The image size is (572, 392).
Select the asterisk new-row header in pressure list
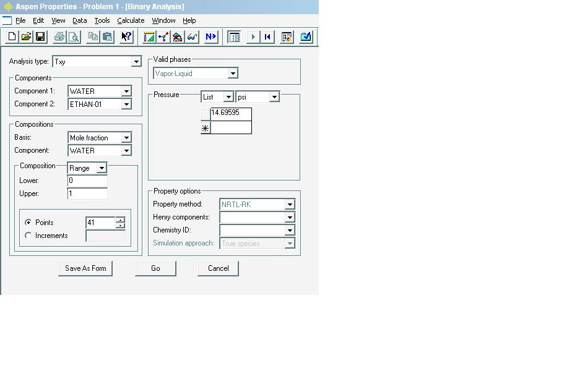pyautogui.click(x=206, y=128)
